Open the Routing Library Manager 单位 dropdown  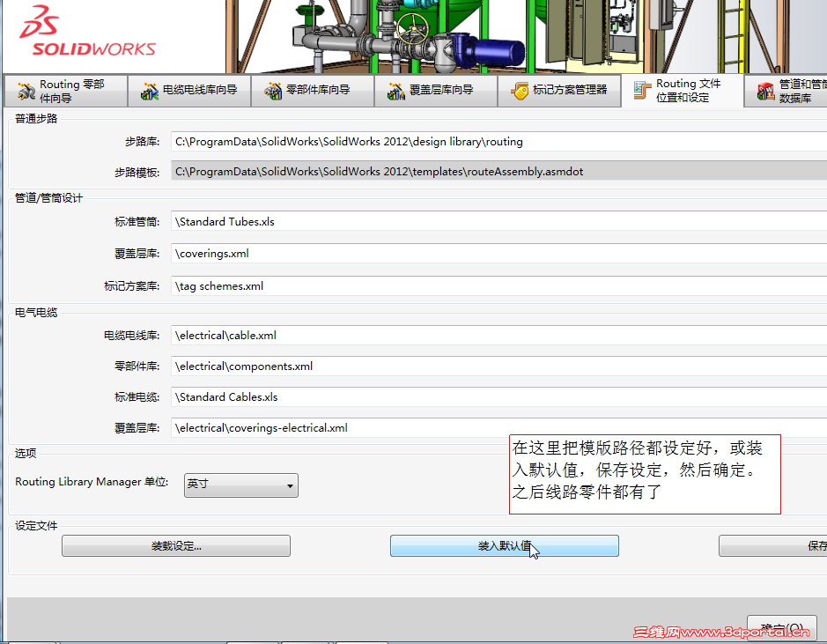pos(241,485)
